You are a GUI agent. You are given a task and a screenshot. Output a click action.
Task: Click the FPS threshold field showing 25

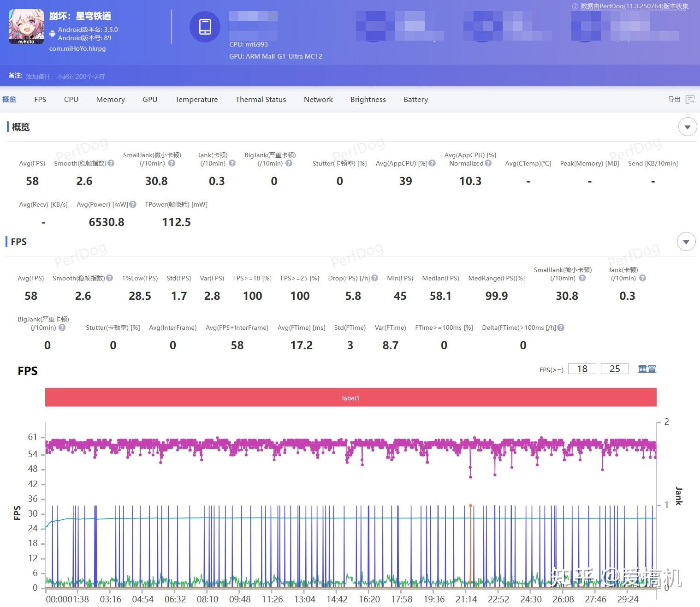pos(614,369)
